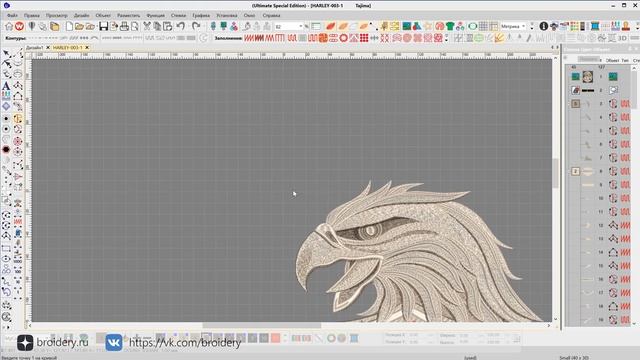Click the red target circle tool
The height and width of the screenshot is (360, 640).
click(x=18, y=141)
